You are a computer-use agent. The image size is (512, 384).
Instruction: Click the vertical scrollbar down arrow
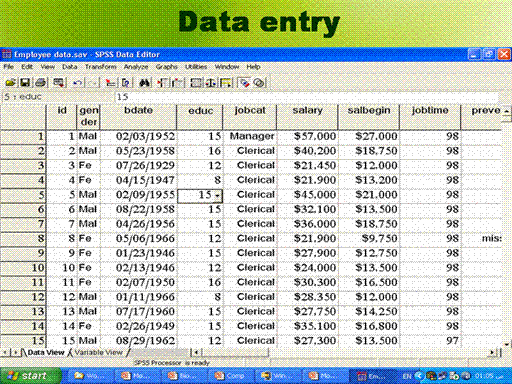tap(507, 345)
